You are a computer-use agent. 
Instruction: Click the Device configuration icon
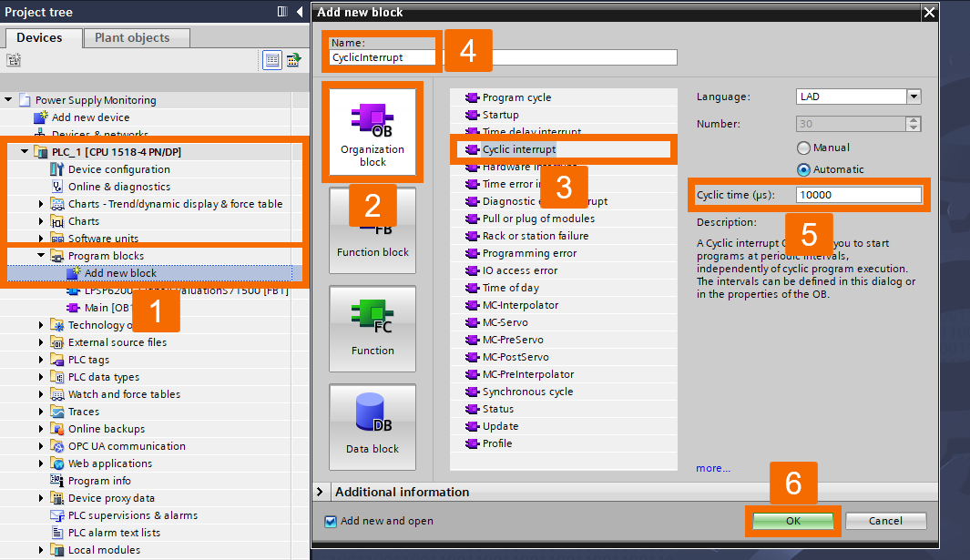click(x=56, y=169)
